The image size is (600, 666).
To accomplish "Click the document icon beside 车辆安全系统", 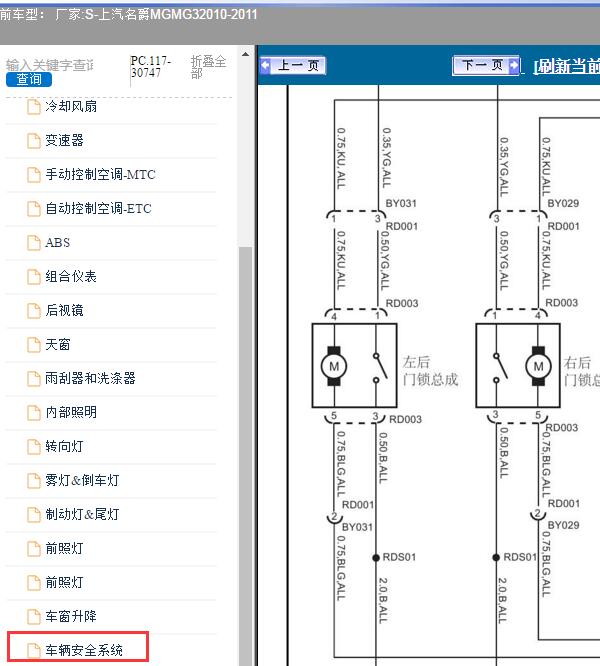I will pos(34,650).
